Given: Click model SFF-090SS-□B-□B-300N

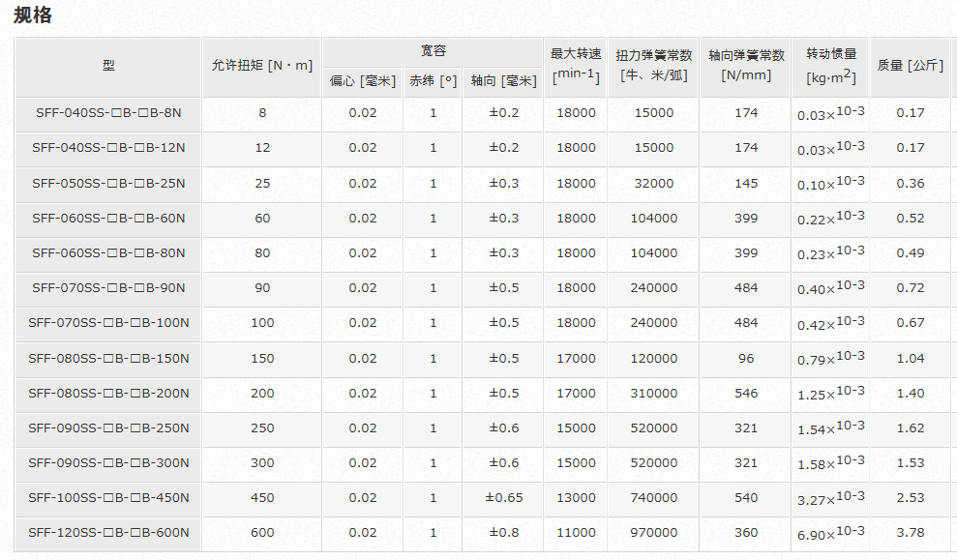Looking at the screenshot, I should pyautogui.click(x=108, y=463).
